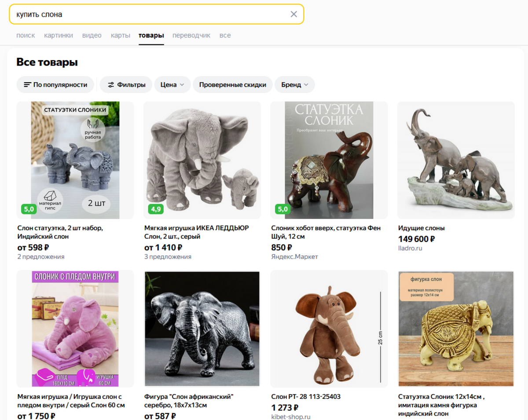Click the search input field
This screenshot has height=420, width=528.
[x=150, y=14]
